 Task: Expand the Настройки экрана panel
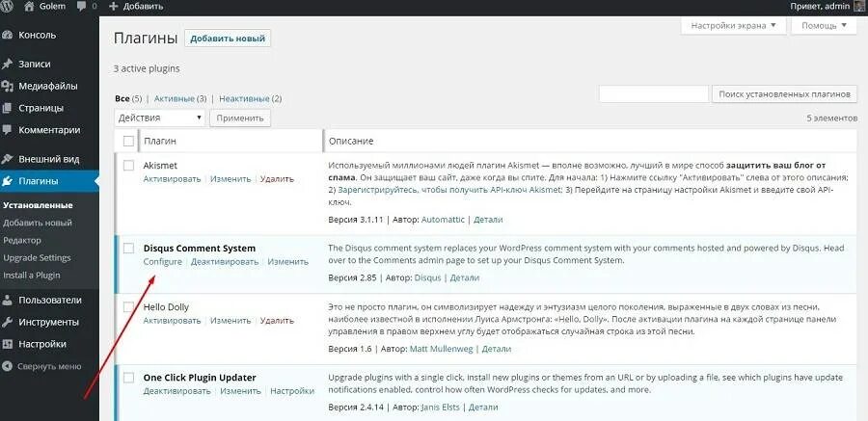(x=733, y=25)
